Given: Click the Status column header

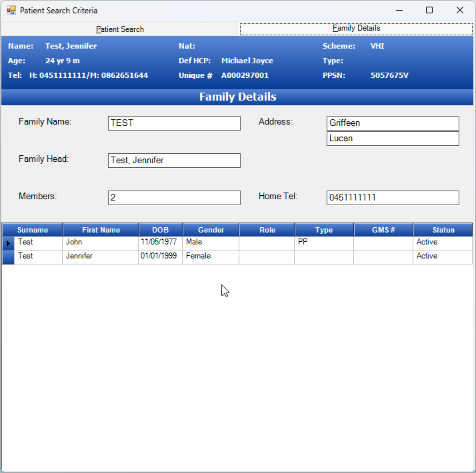Looking at the screenshot, I should [443, 230].
